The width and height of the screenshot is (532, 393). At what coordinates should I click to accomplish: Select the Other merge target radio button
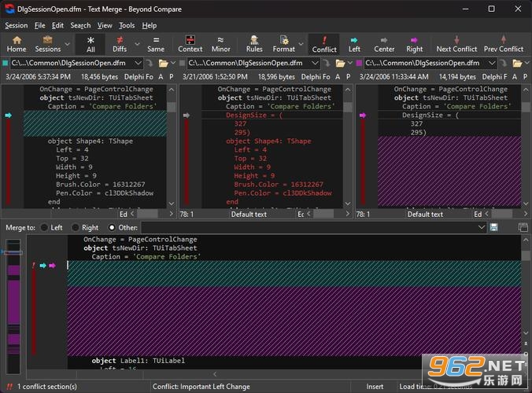112,228
